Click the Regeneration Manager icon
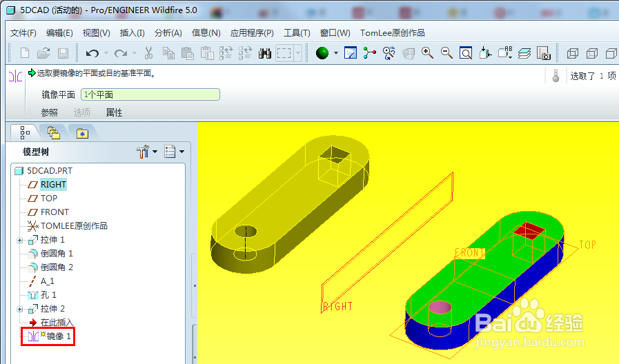 click(245, 53)
